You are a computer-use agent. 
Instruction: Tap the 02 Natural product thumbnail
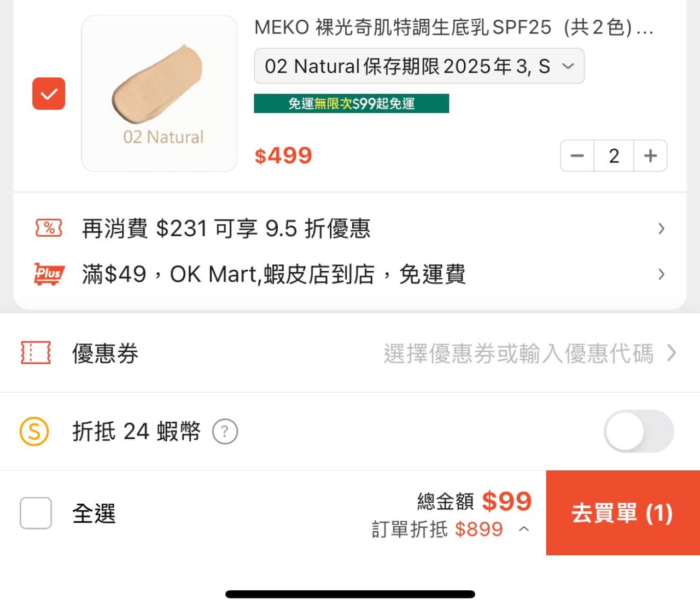(x=159, y=93)
